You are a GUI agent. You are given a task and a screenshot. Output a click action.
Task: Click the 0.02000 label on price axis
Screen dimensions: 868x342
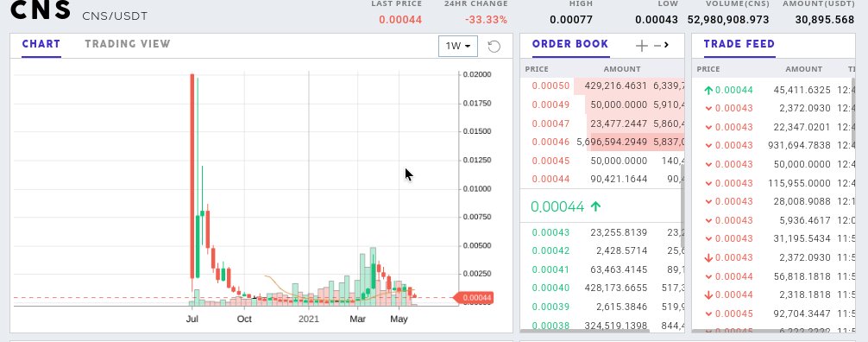(x=477, y=74)
